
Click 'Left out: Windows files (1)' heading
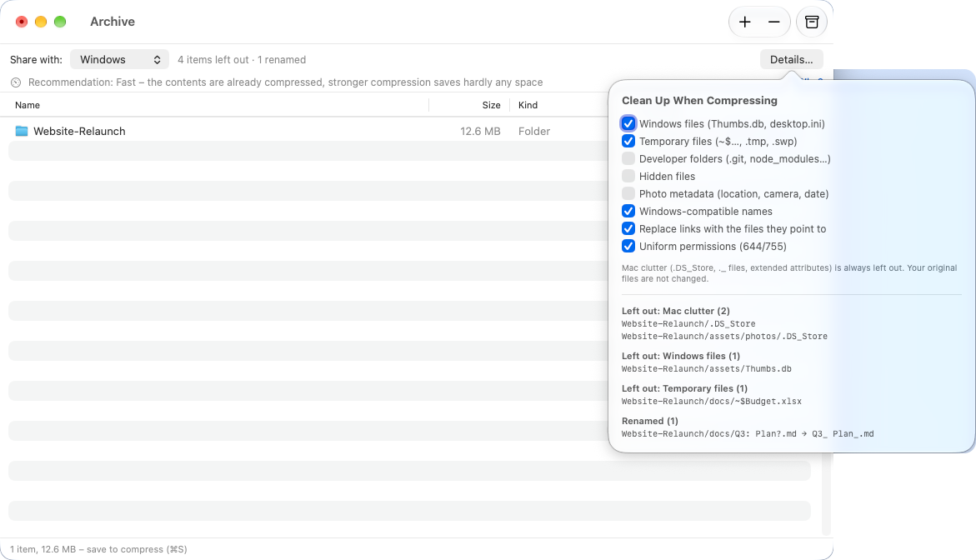tap(681, 356)
